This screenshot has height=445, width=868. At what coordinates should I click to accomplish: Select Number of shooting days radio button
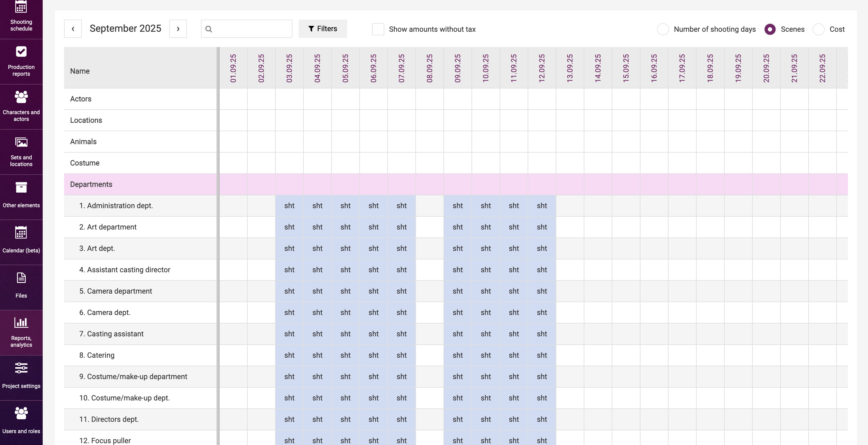pyautogui.click(x=662, y=29)
